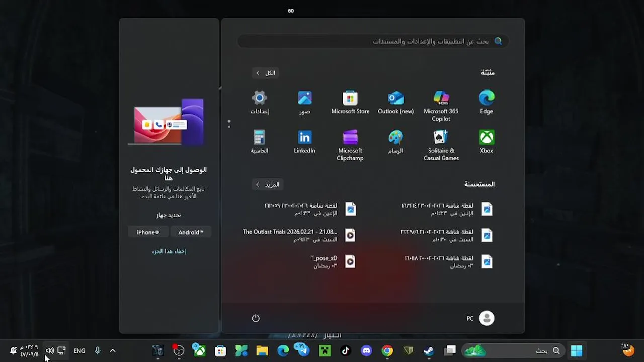This screenshot has height=362, width=644.
Task: Open the volume control in system tray
Action: coord(50,351)
